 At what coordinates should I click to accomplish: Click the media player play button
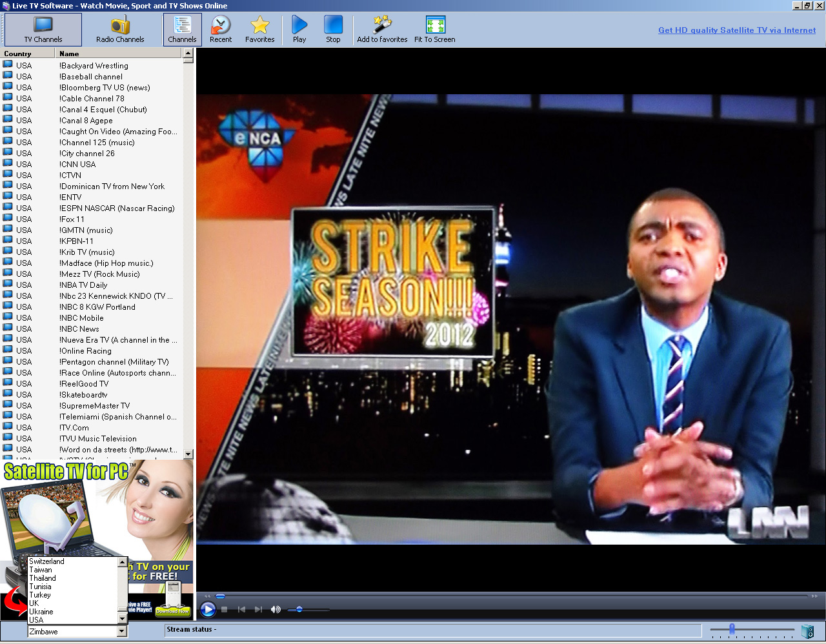(208, 609)
